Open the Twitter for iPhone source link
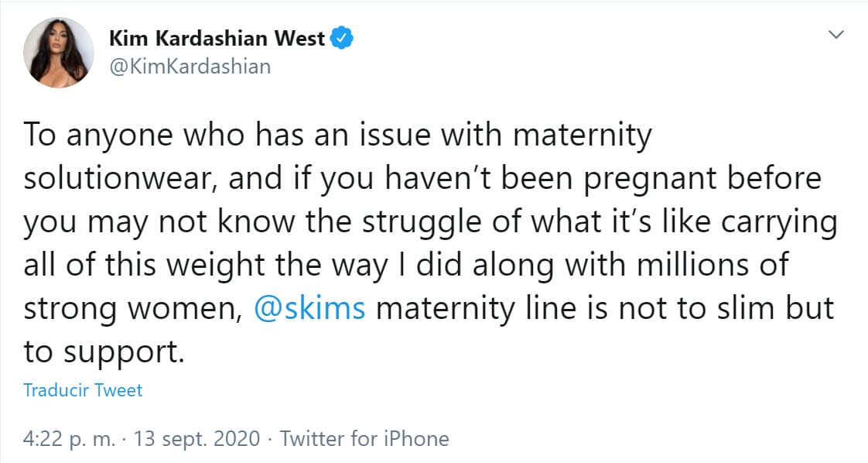This screenshot has height=463, width=868. [x=364, y=439]
